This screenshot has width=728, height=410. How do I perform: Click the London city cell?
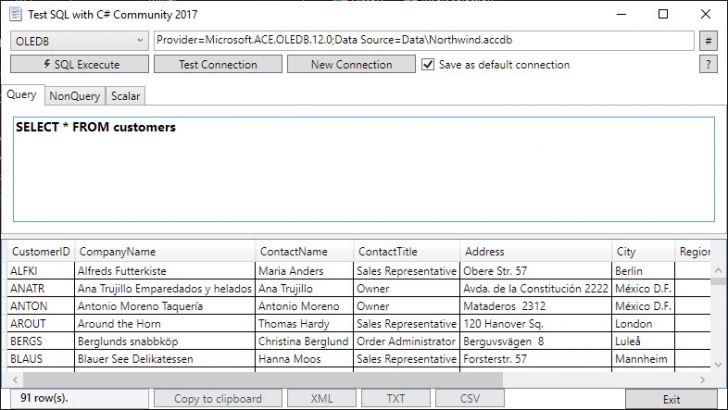point(643,324)
